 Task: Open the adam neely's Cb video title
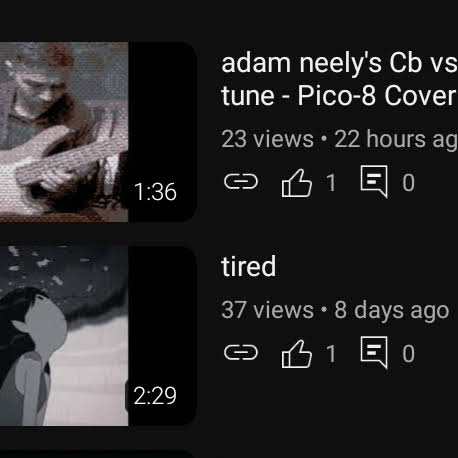(339, 79)
